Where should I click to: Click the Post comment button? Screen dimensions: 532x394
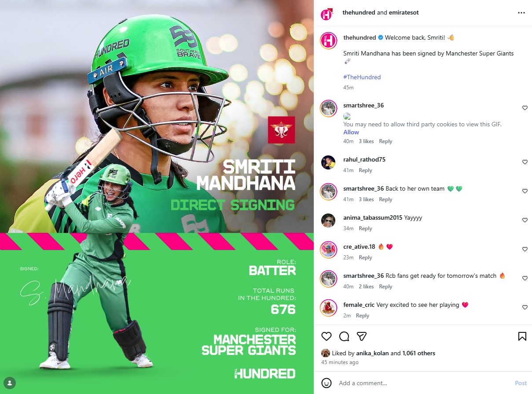[x=521, y=383]
